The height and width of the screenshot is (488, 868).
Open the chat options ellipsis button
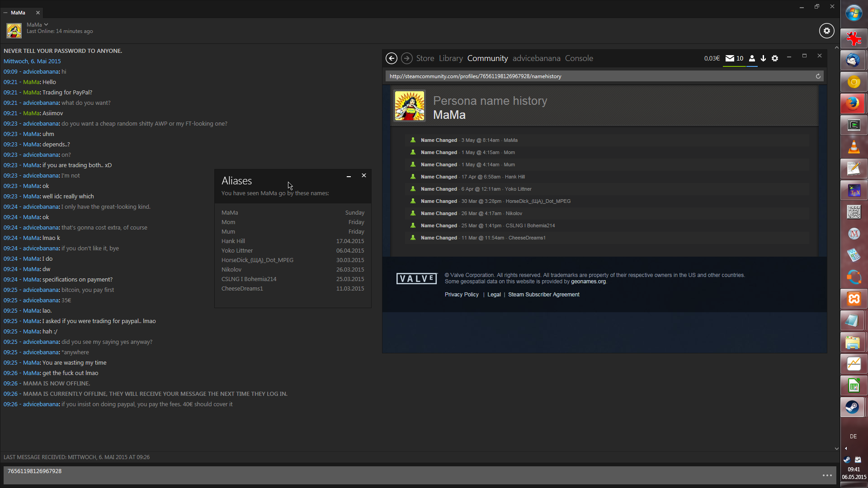(827, 475)
